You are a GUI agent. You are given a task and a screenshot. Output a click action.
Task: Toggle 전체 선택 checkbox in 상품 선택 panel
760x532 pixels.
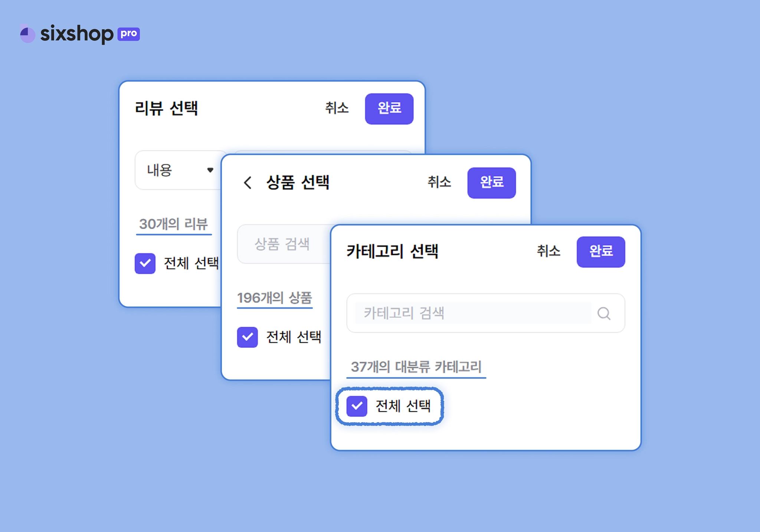tap(248, 337)
